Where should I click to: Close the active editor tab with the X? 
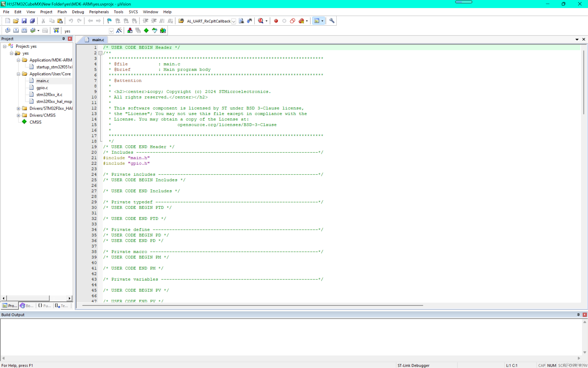point(584,39)
